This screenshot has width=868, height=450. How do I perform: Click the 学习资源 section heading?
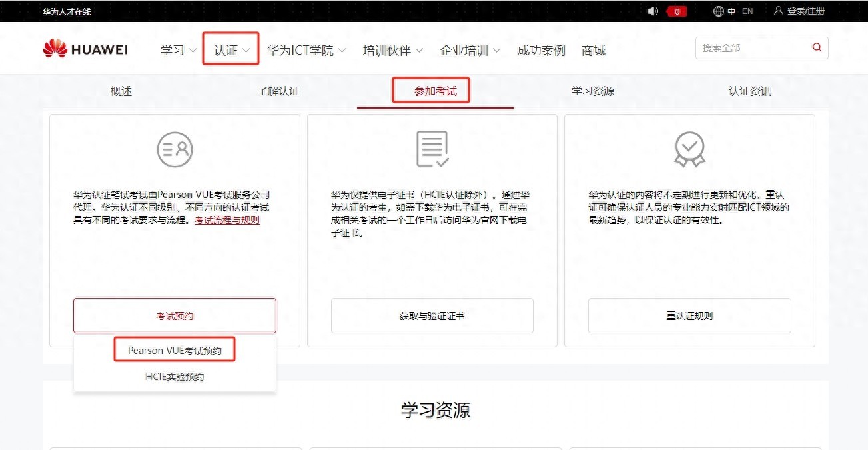point(436,410)
